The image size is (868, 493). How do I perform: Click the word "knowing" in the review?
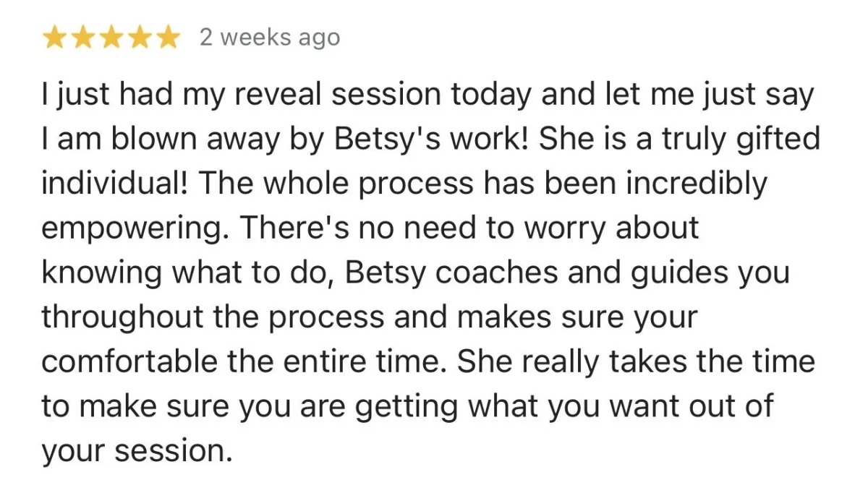tap(101, 273)
